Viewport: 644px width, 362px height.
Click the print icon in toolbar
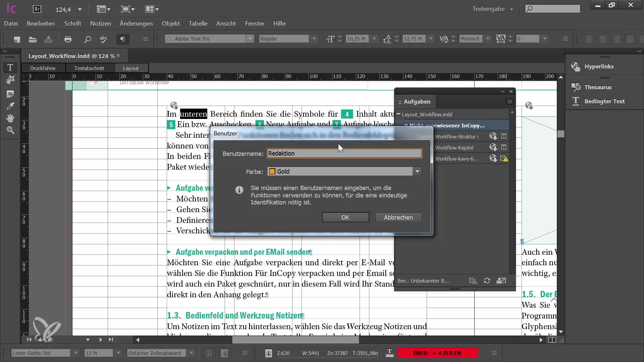[68, 39]
